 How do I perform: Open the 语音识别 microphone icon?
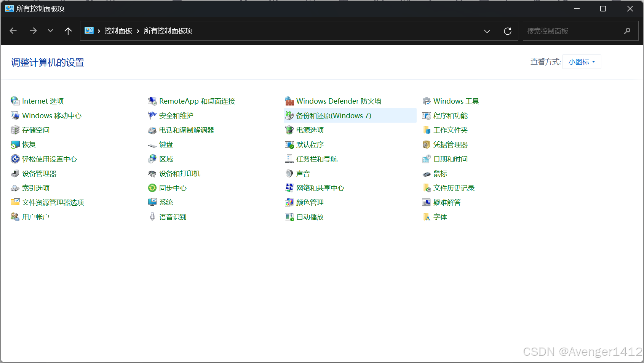tap(152, 217)
